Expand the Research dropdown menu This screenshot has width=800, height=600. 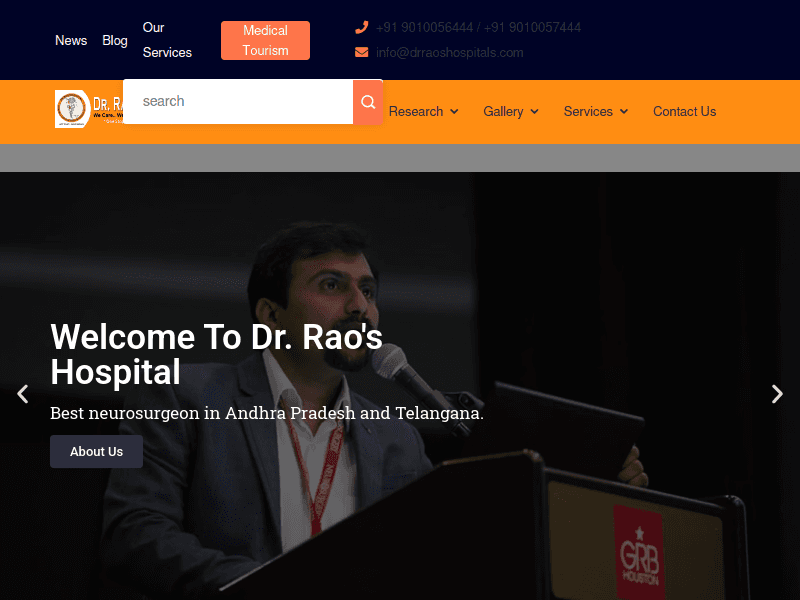(417, 111)
